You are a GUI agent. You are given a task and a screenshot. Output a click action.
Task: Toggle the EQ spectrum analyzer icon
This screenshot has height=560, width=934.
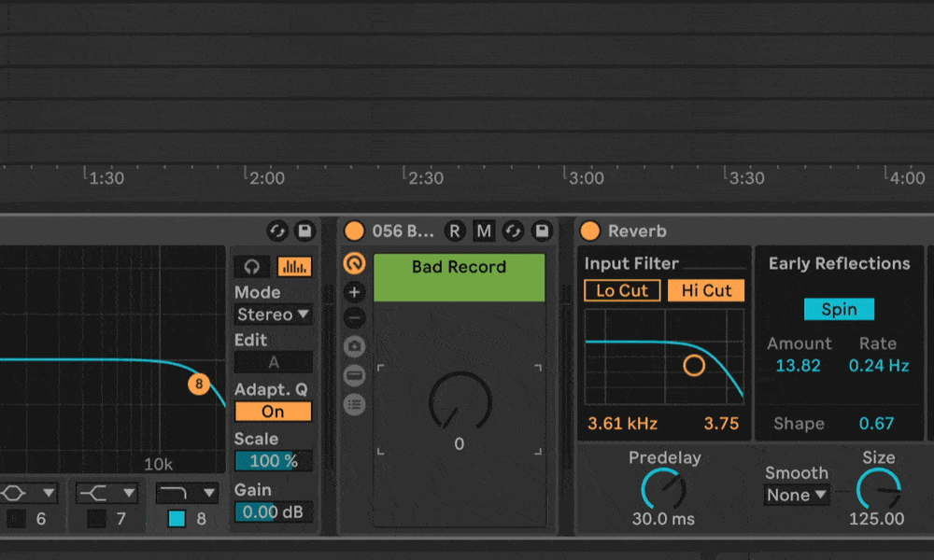pos(294,266)
